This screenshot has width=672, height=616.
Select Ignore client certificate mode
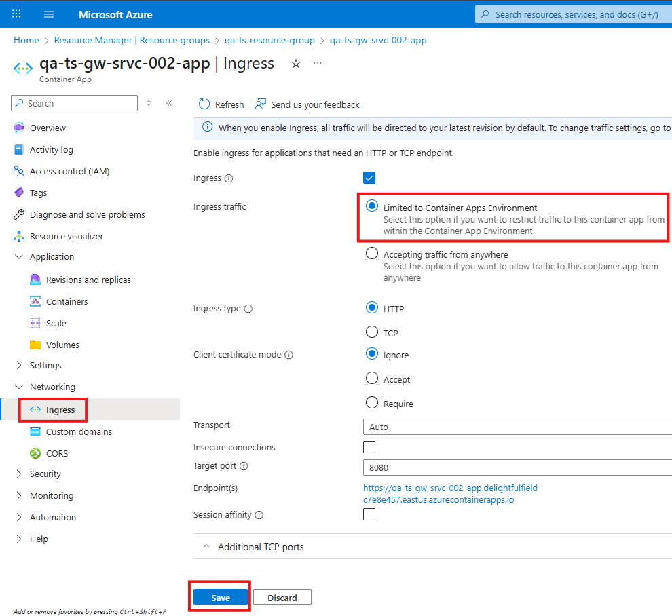coord(371,354)
